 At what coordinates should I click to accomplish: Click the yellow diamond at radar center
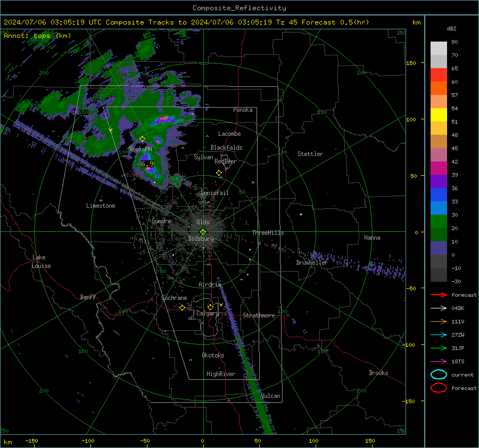click(x=203, y=232)
